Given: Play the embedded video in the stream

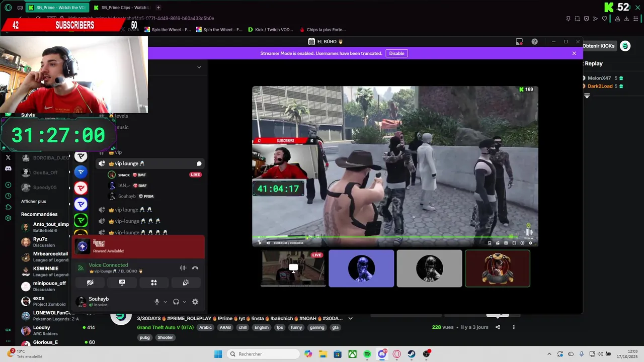Looking at the screenshot, I should pos(260,243).
